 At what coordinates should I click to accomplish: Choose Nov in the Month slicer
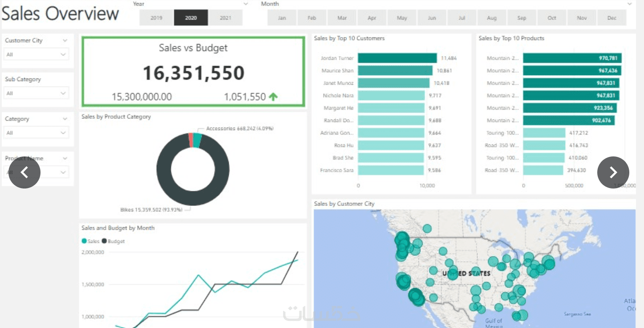[x=582, y=18]
